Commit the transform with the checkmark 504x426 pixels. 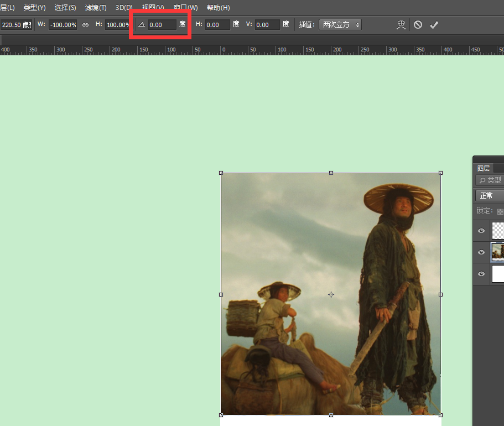(434, 25)
